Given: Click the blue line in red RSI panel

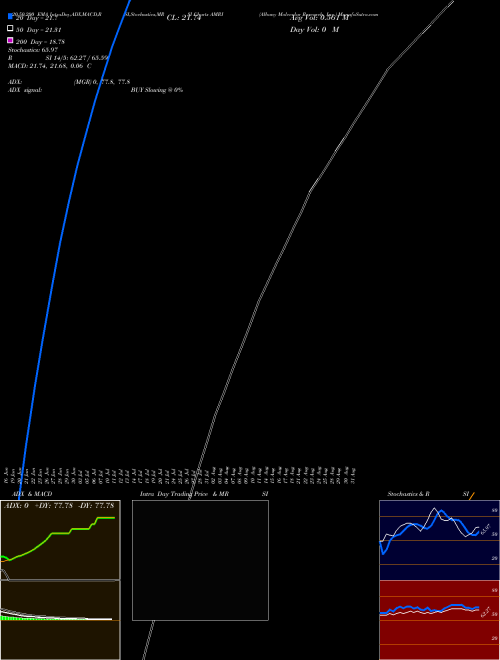Looking at the screenshot, I should click(x=429, y=609).
